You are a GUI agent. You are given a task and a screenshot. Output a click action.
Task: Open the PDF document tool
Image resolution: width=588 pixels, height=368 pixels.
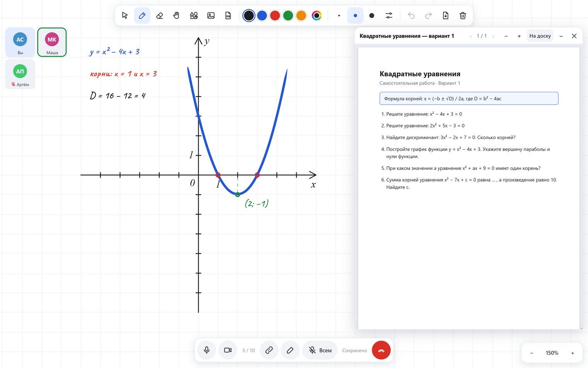(x=228, y=15)
